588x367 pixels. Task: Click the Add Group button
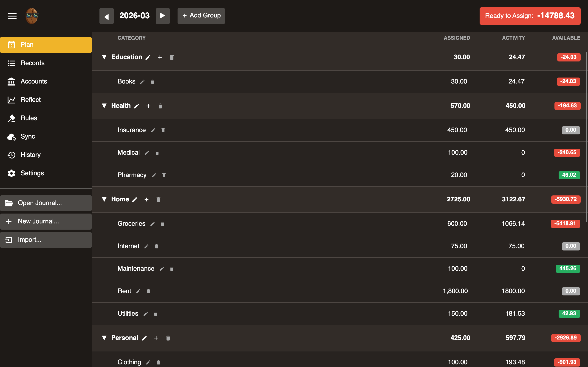point(201,16)
